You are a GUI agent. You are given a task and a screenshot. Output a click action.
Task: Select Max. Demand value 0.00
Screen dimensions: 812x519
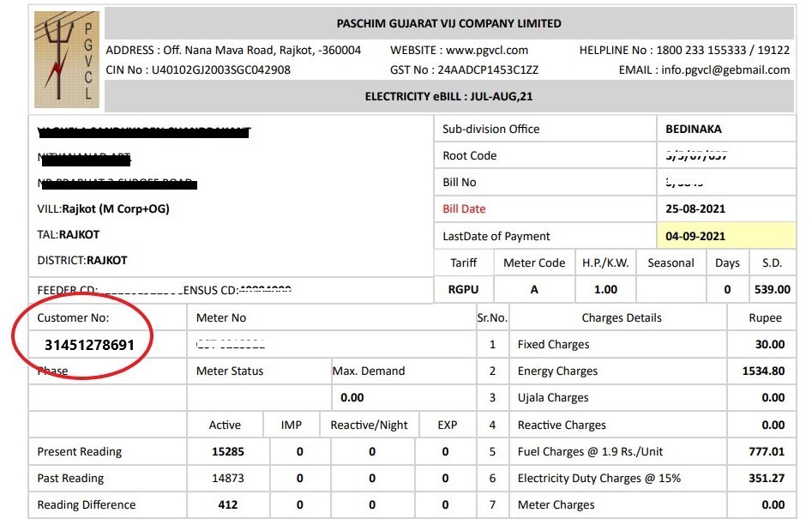click(x=352, y=398)
